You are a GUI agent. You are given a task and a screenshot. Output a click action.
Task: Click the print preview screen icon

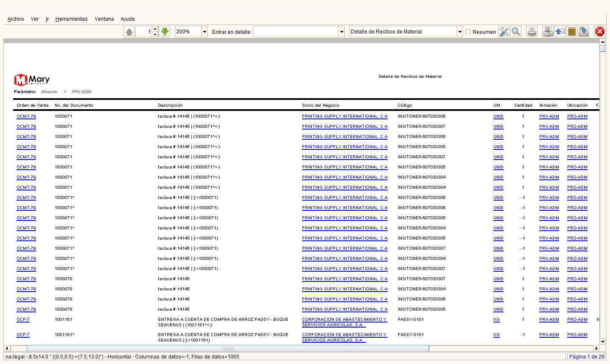[548, 32]
